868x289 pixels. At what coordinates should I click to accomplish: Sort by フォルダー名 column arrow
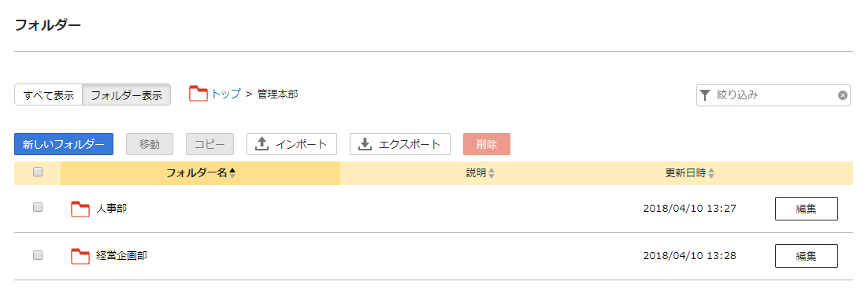[232, 173]
